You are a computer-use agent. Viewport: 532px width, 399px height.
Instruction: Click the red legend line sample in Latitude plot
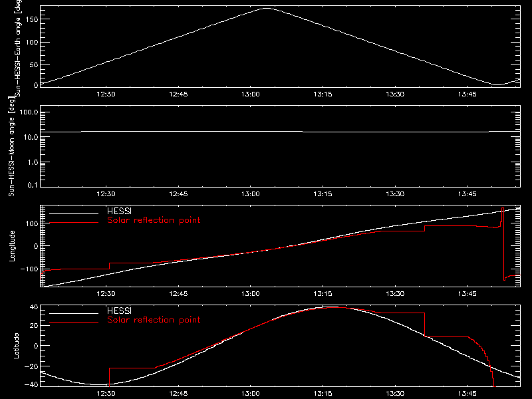tap(74, 323)
